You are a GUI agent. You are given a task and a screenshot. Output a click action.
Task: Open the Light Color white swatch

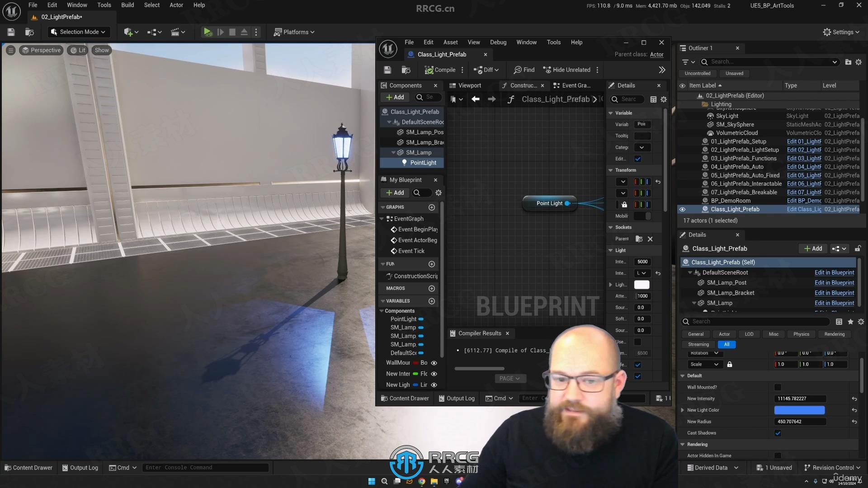point(642,285)
